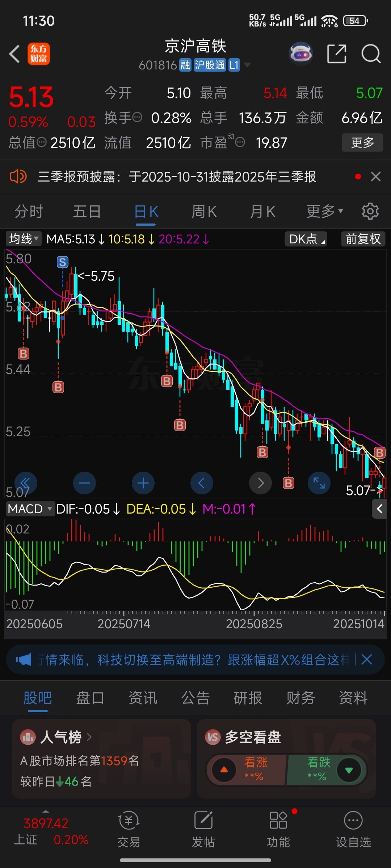Open 交易 trade icon
Screen dimensions: 391x868
point(129,829)
